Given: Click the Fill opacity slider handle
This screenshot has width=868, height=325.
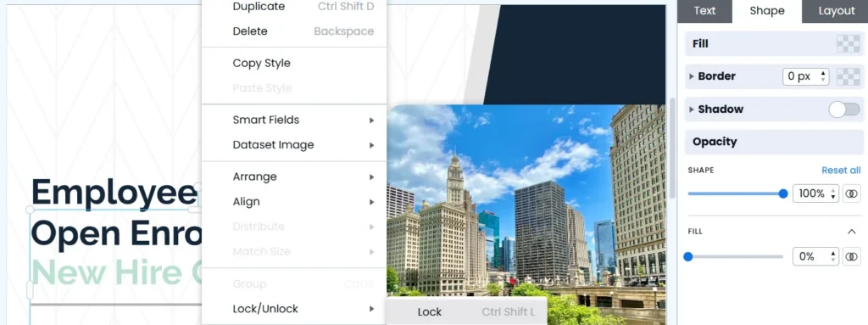Looking at the screenshot, I should coord(688,257).
